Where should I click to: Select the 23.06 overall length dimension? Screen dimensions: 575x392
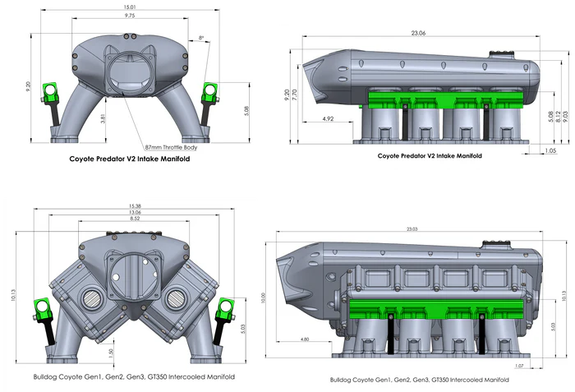tap(418, 33)
